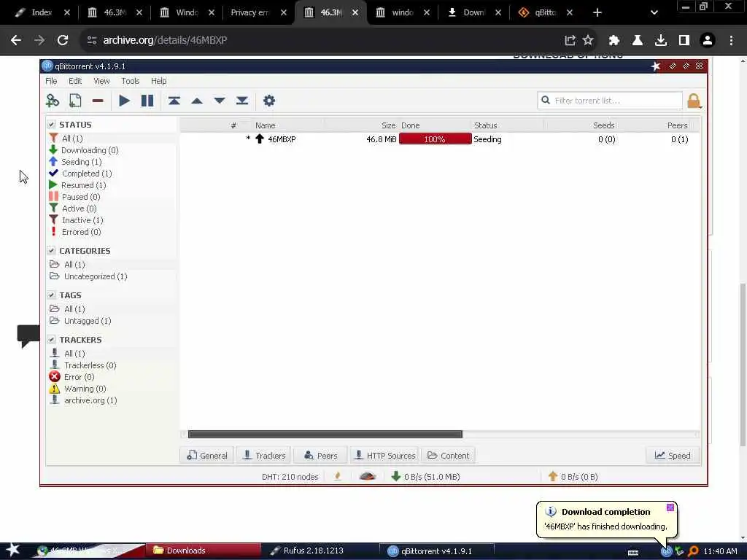
Task: Click the alternative speed limits turtle icon
Action: tap(368, 476)
